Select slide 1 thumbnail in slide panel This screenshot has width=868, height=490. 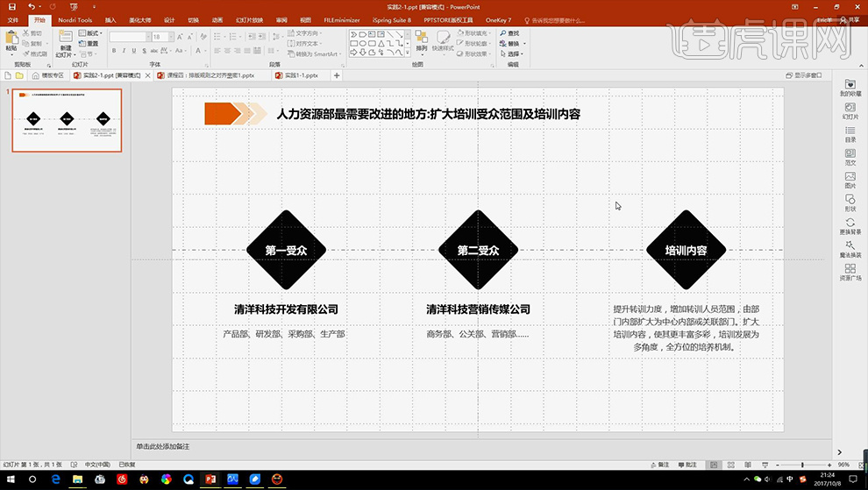67,120
